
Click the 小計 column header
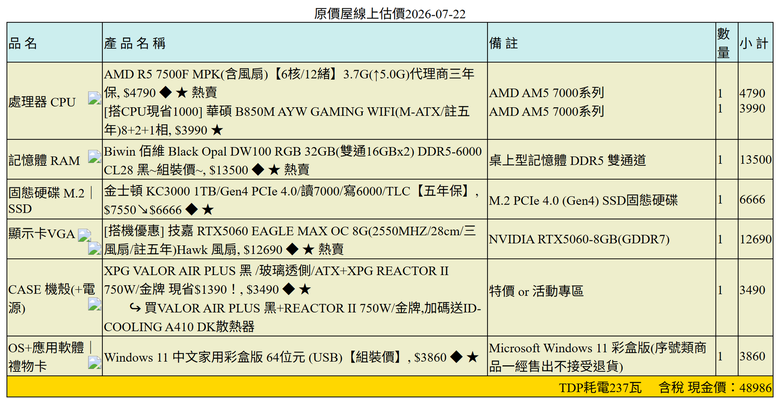coord(754,43)
